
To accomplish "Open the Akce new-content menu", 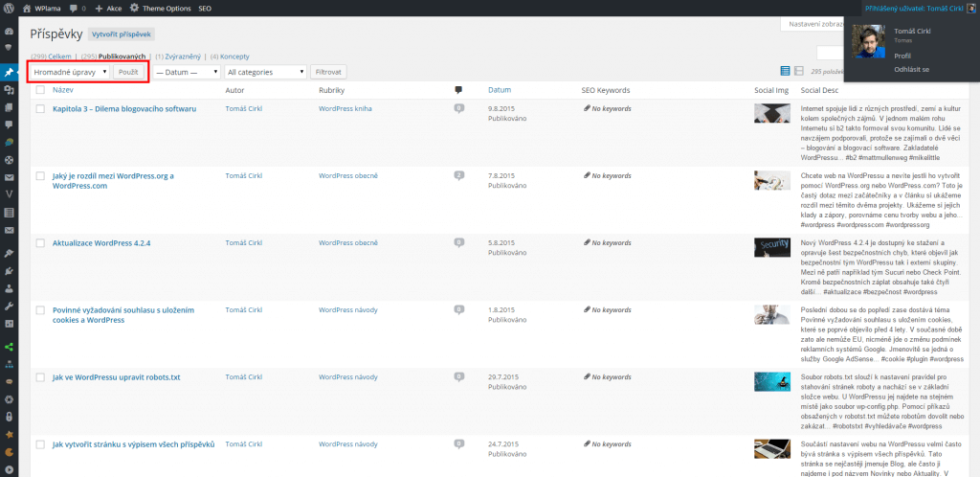I will pos(109,9).
